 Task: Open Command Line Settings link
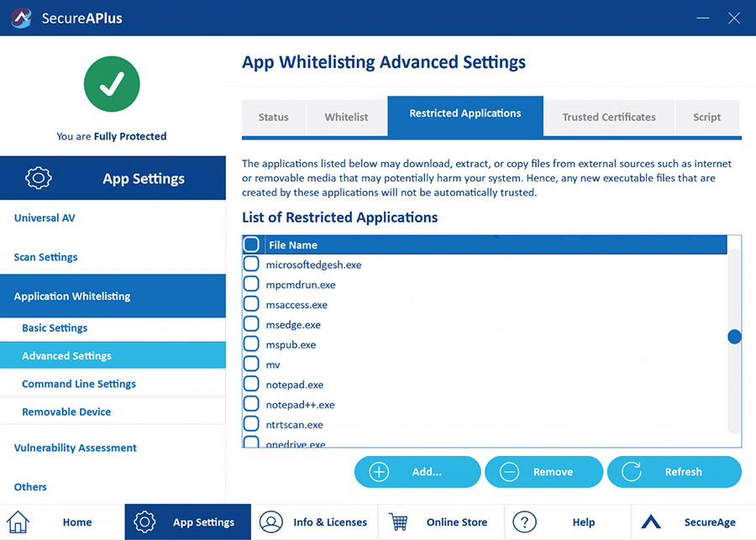(79, 384)
